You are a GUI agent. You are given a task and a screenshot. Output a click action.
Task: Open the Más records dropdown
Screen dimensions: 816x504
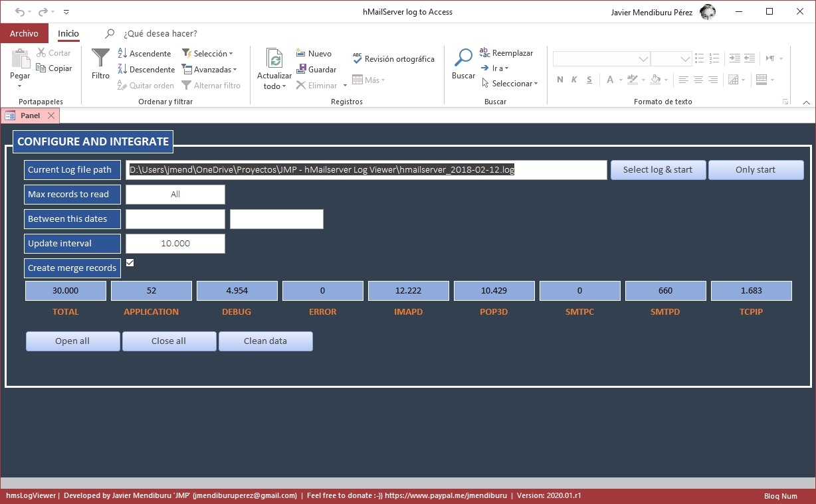click(x=368, y=80)
